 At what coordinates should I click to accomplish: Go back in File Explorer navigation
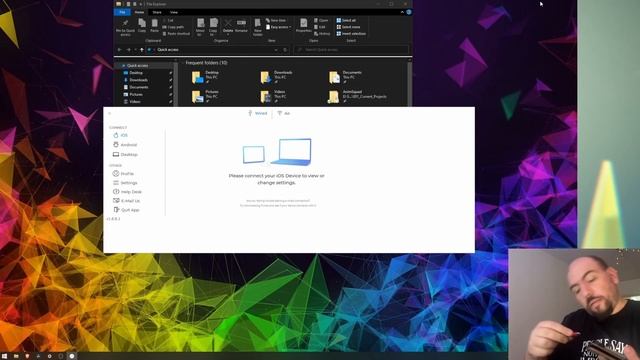120,50
